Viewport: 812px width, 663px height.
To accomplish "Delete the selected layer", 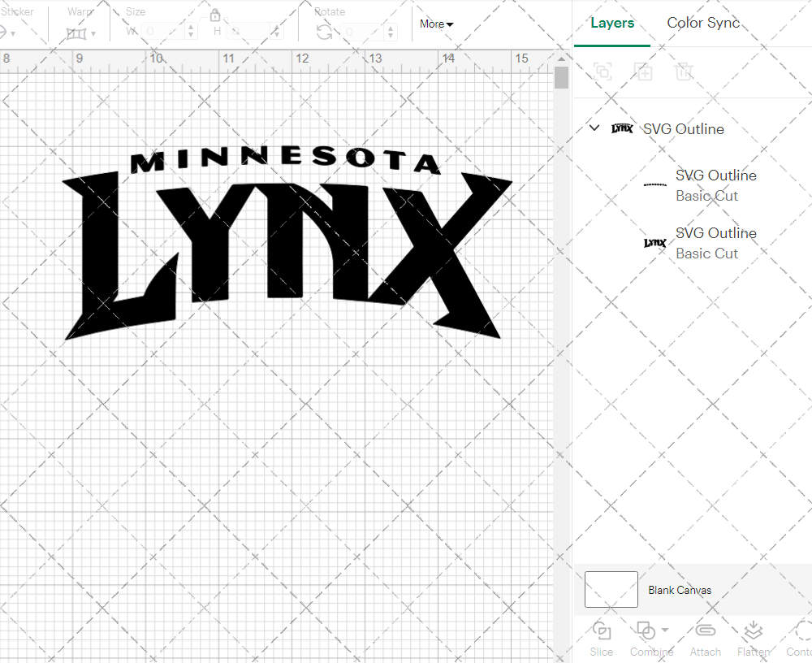I will [685, 71].
